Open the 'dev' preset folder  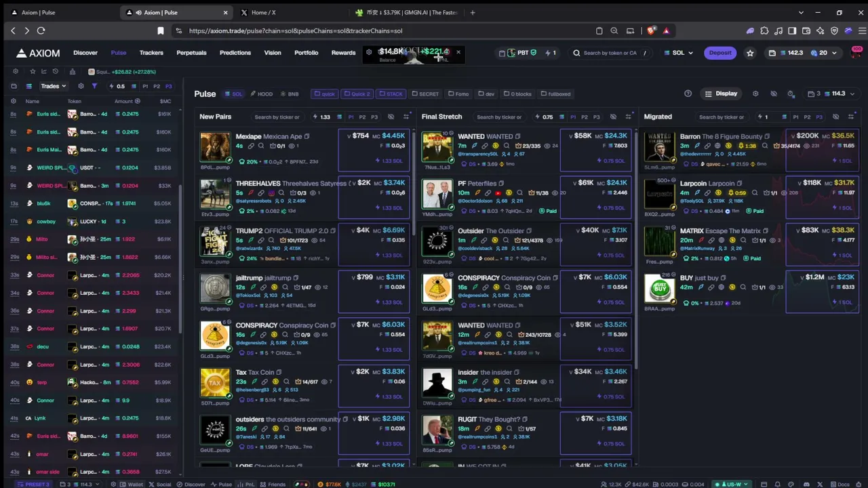pyautogui.click(x=486, y=94)
